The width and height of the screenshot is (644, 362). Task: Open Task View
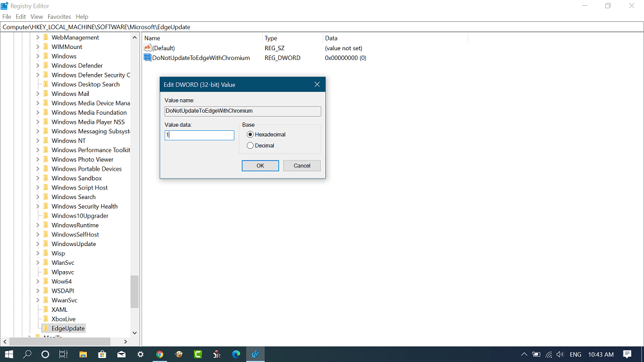tap(63, 354)
